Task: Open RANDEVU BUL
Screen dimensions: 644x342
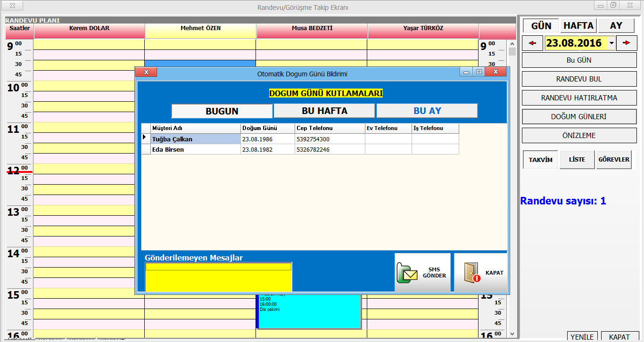Action: (579, 79)
